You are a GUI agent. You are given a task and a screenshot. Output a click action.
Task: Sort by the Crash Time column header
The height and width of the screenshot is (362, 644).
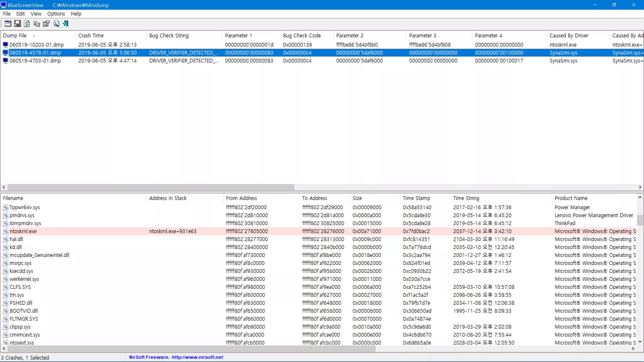point(91,35)
